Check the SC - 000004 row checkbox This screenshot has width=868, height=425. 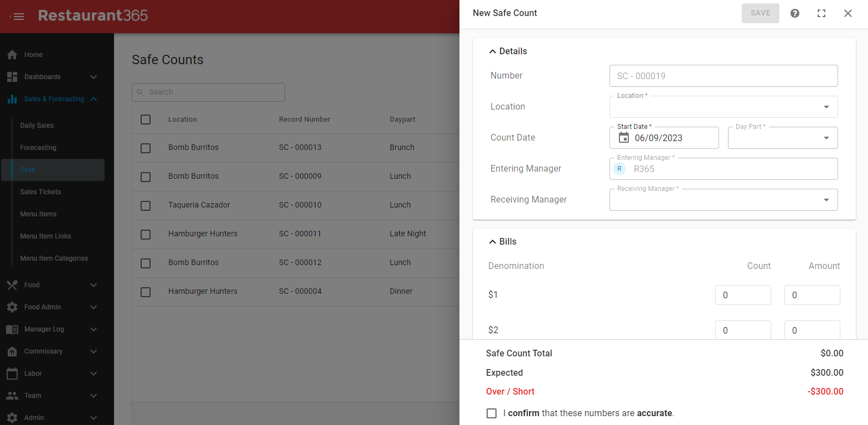point(146,292)
